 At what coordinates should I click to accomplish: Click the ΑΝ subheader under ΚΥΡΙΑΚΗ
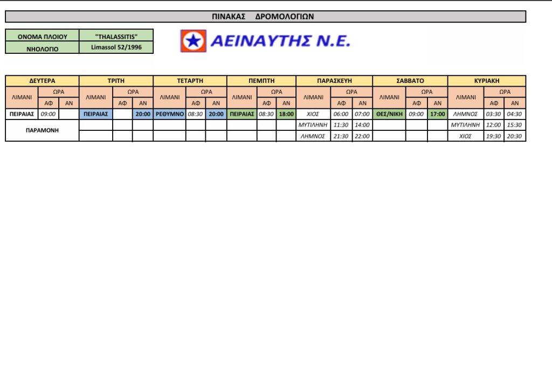[515, 103]
